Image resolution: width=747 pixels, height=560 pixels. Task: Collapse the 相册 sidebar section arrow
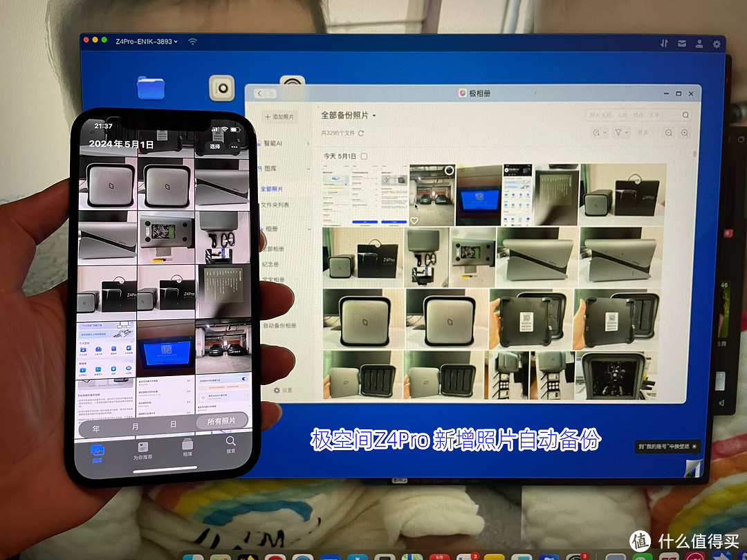(x=309, y=230)
